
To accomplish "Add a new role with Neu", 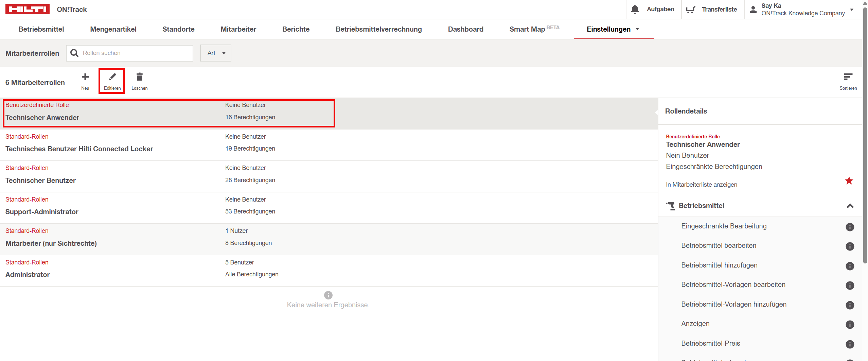I will [x=85, y=81].
